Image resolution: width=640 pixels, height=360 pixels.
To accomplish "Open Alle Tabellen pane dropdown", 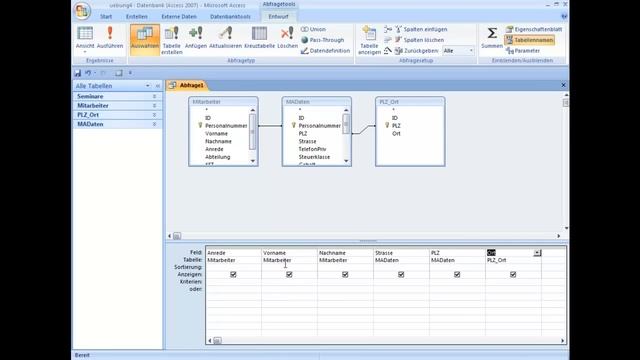I will click(147, 86).
